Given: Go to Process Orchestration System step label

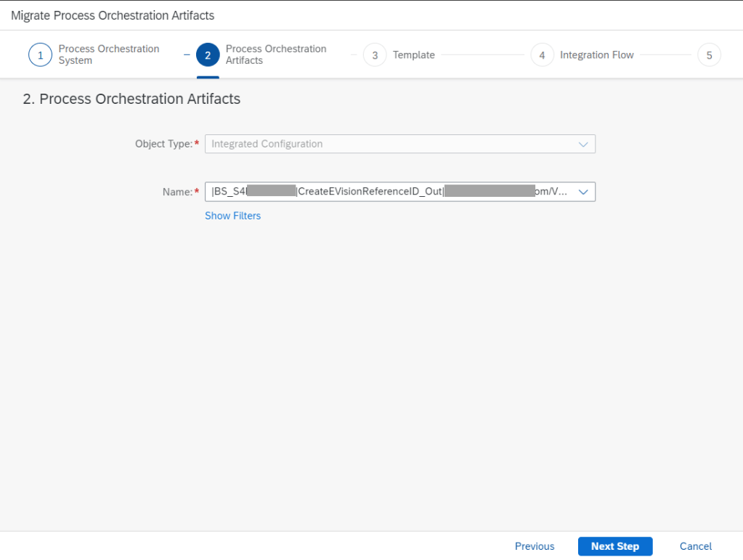Looking at the screenshot, I should coord(108,55).
